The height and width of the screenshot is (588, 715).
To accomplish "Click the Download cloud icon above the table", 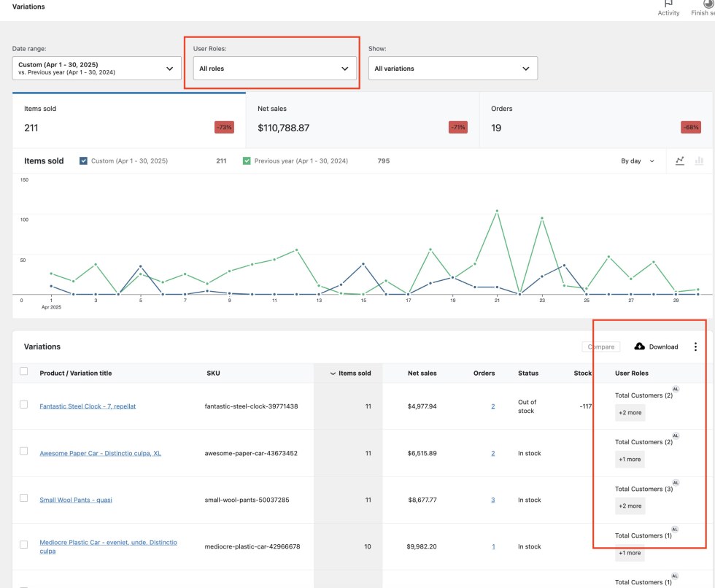I will tap(639, 347).
